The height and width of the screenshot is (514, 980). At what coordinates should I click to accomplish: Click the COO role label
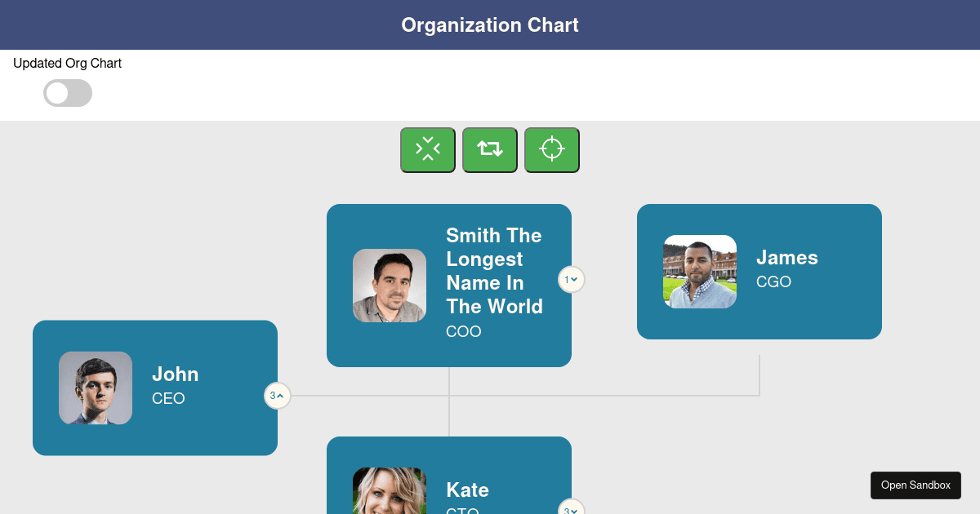click(x=464, y=331)
